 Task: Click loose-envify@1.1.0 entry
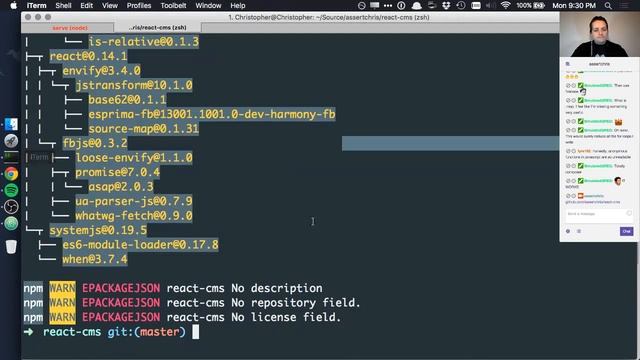pos(134,158)
